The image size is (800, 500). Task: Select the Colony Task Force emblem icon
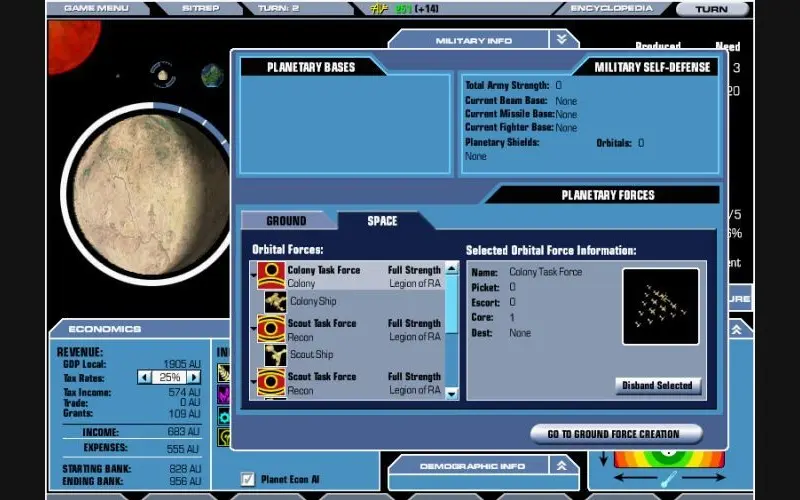tap(271, 275)
